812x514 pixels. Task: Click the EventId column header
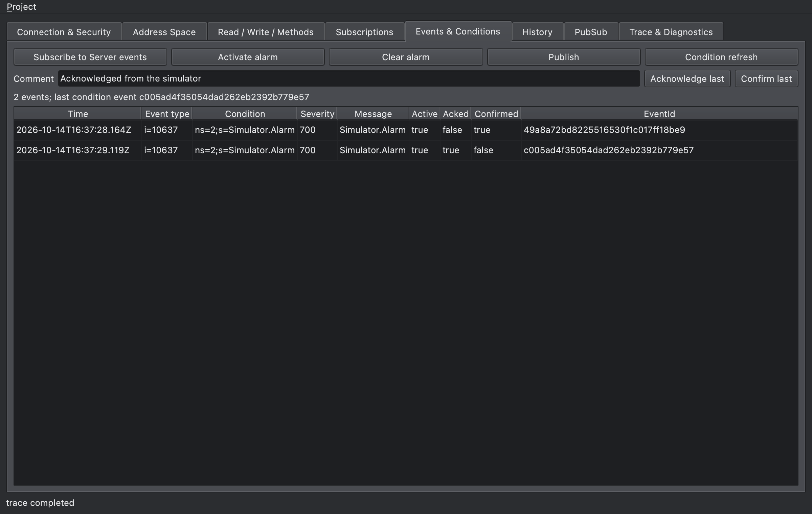(659, 114)
